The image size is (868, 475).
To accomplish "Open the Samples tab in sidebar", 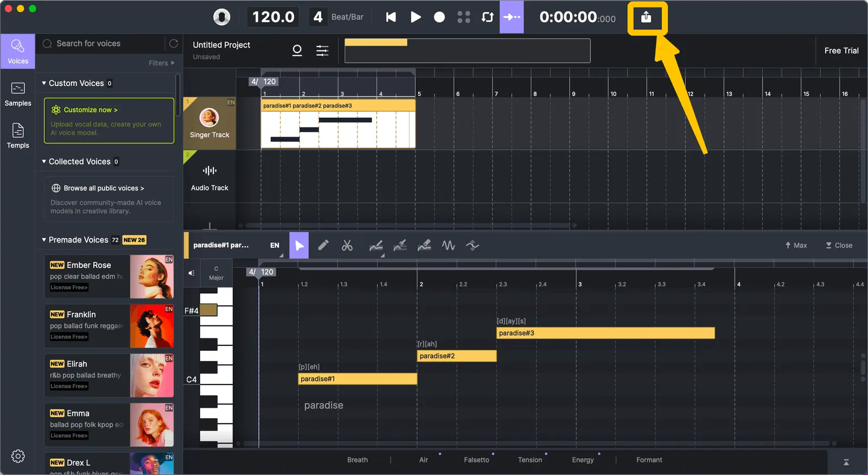I will pos(18,94).
